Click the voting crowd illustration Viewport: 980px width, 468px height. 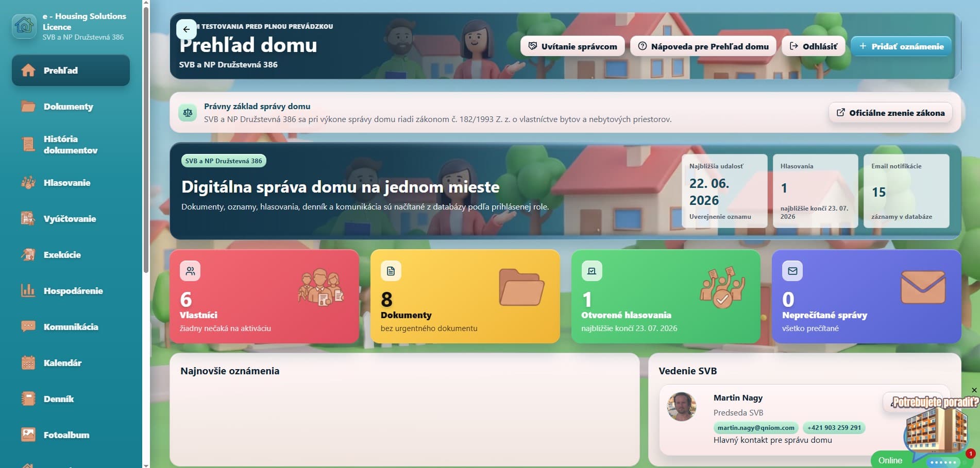722,287
